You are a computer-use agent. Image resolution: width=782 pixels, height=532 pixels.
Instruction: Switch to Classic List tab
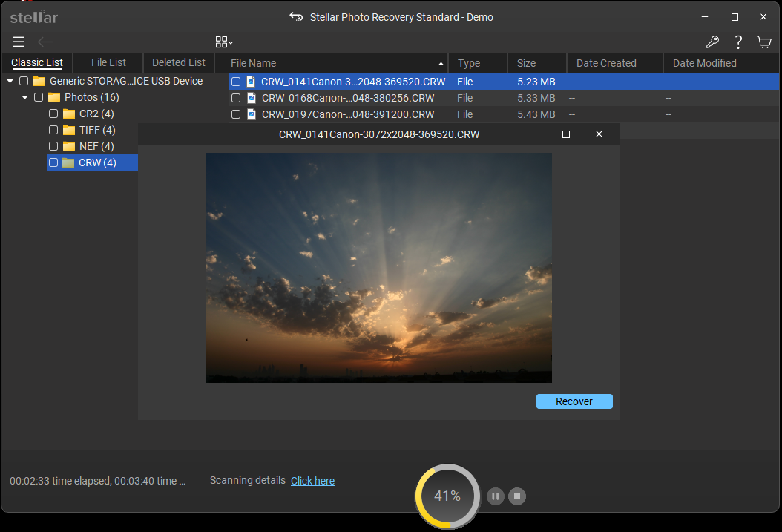[x=37, y=63]
